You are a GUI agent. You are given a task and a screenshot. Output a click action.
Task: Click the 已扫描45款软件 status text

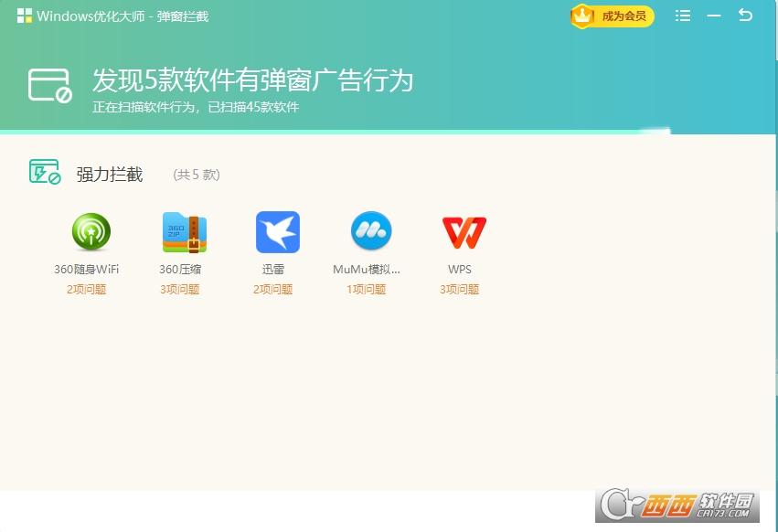pos(253,107)
